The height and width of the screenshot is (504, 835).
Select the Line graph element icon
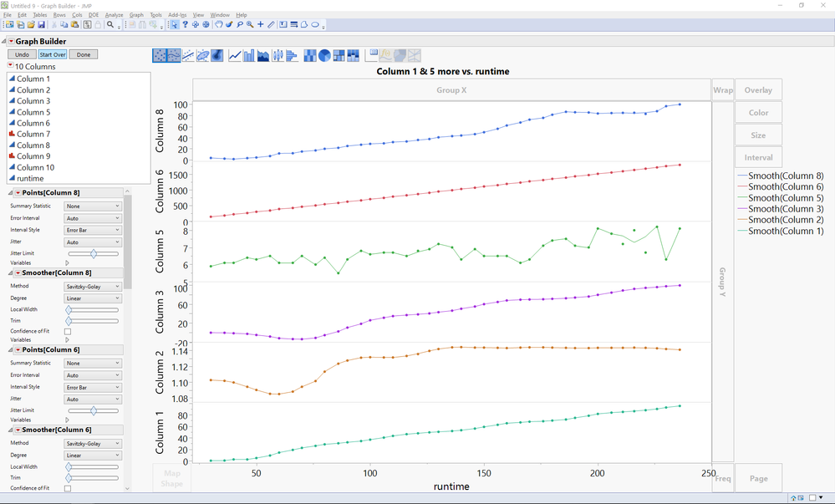[x=234, y=54]
